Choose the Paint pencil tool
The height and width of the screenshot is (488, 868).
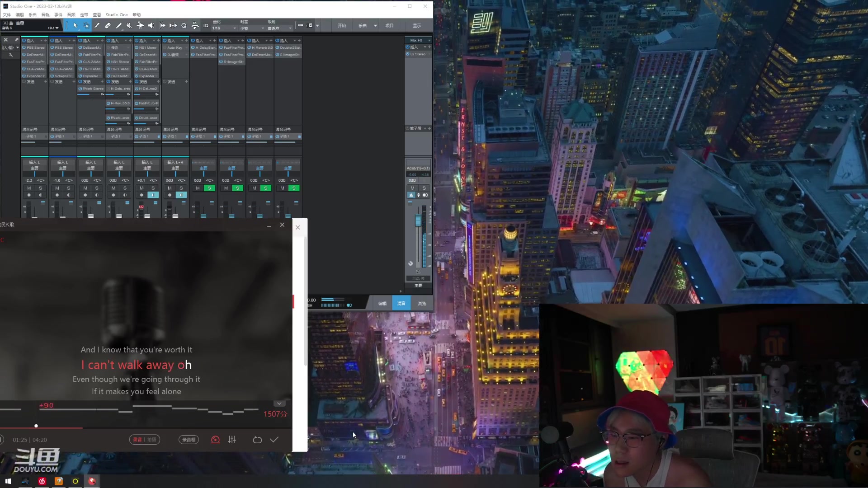118,26
